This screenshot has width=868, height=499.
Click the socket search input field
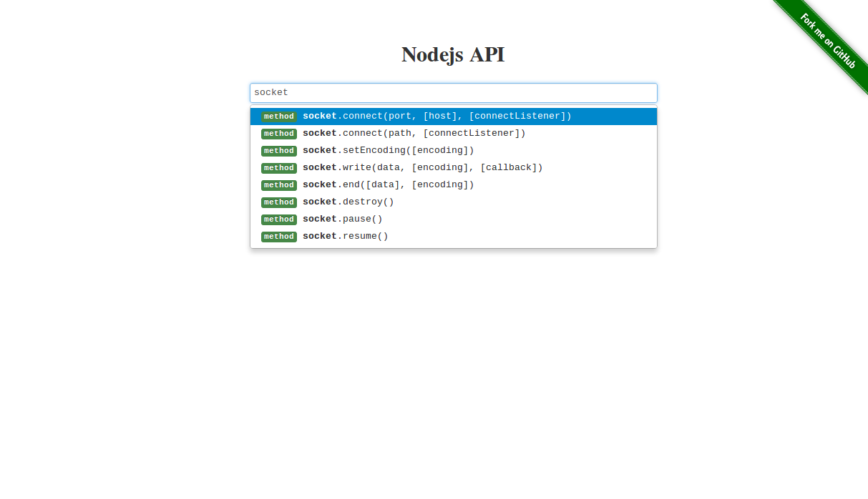[x=453, y=93]
